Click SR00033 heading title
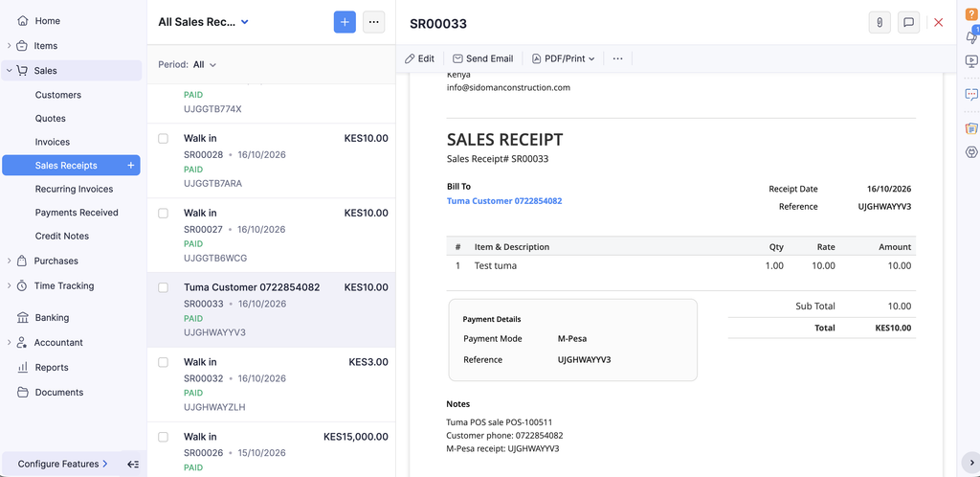Viewport: 980px width, 477px height. point(438,24)
